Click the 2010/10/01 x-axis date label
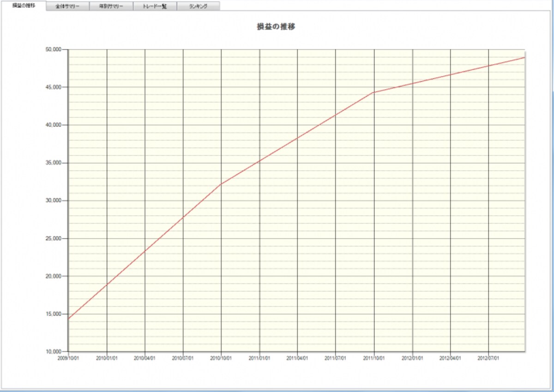 tap(221, 358)
